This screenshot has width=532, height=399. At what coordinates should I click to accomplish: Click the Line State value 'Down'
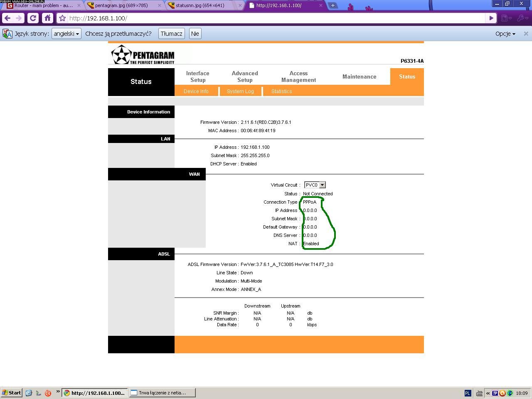click(247, 273)
